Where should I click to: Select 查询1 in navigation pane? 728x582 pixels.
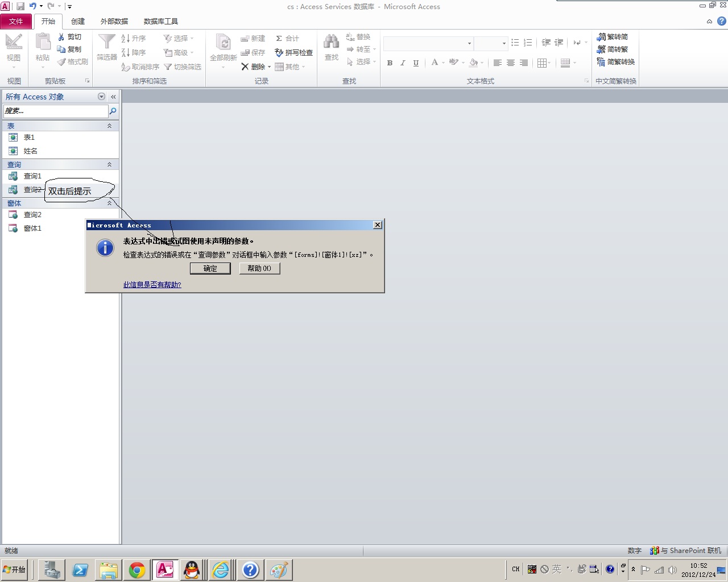coord(60,176)
